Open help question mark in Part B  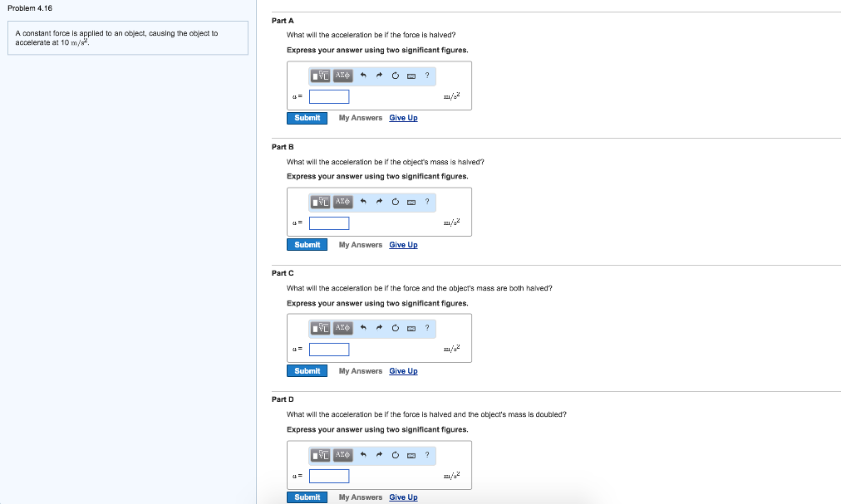427,202
